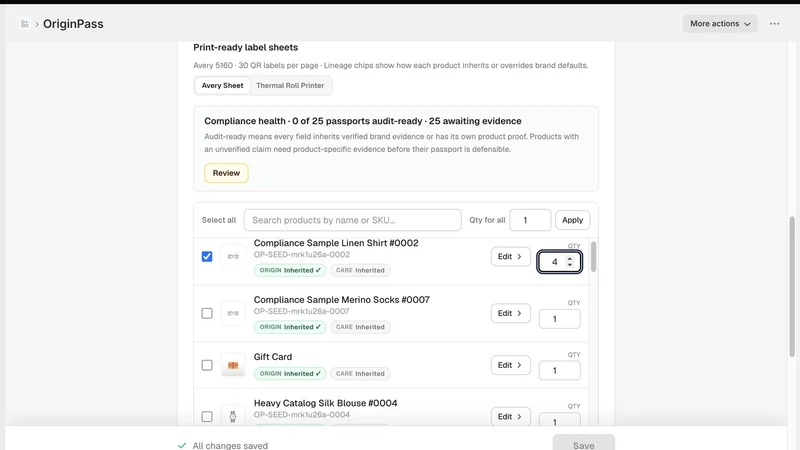Switch to the Avery Sheet tab

[x=222, y=86]
